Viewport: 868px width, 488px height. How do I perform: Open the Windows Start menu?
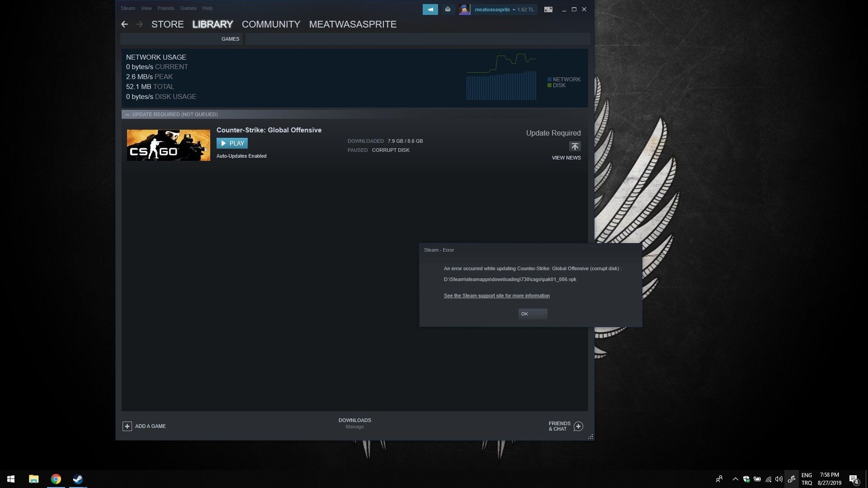point(11,479)
